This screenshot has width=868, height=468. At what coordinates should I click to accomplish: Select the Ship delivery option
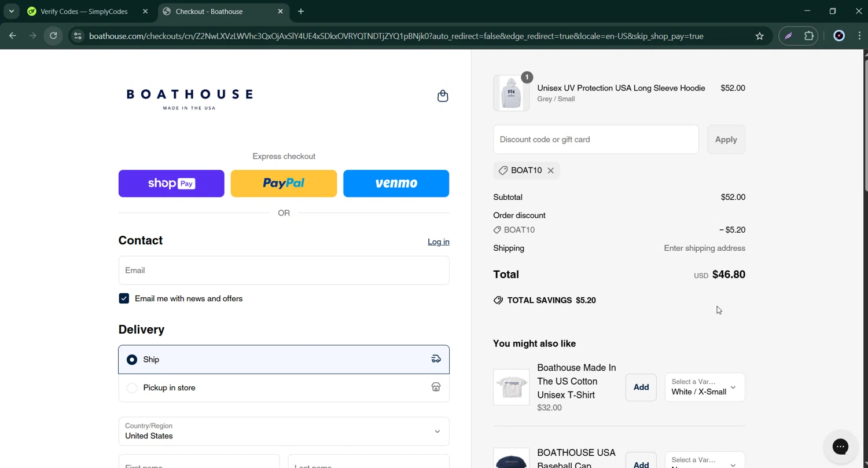pyautogui.click(x=284, y=360)
